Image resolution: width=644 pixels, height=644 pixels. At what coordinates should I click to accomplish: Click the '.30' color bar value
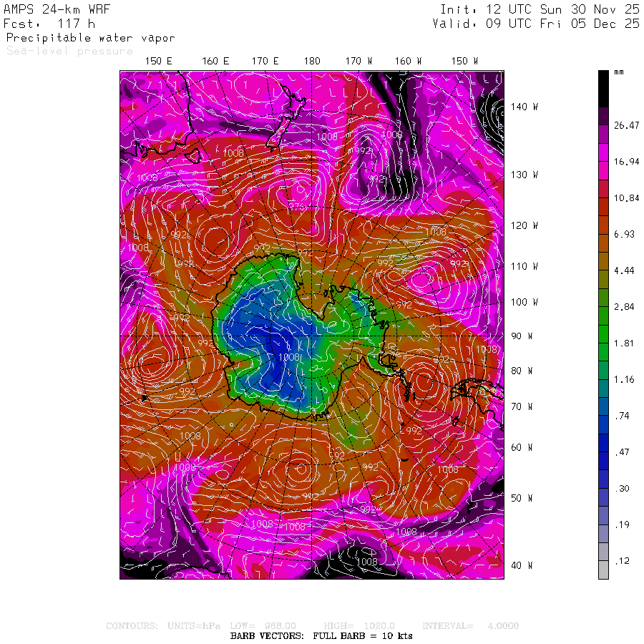pyautogui.click(x=623, y=489)
